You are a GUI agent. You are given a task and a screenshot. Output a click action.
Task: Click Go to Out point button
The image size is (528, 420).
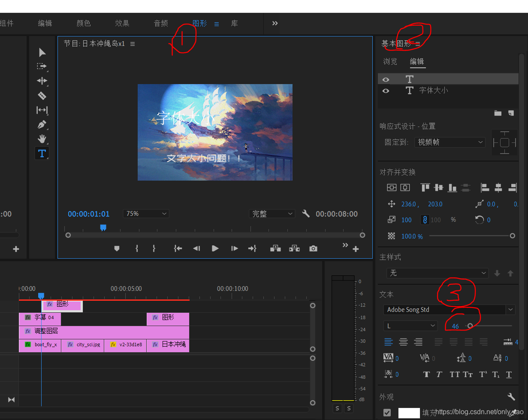pyautogui.click(x=252, y=248)
